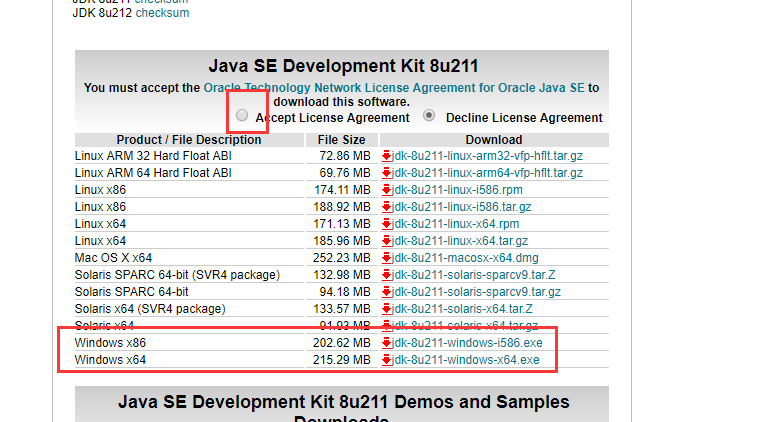Click the download arrow icon for windows-x64.exe
This screenshot has width=772, height=422.
pyautogui.click(x=386, y=360)
